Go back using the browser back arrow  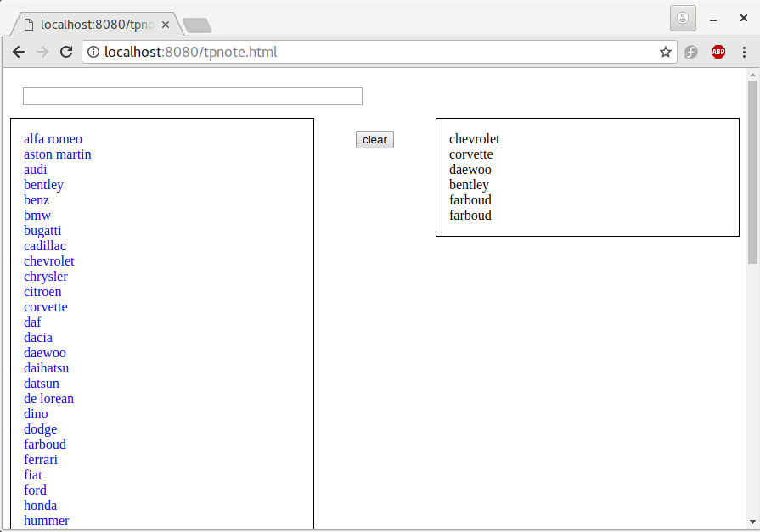click(19, 52)
